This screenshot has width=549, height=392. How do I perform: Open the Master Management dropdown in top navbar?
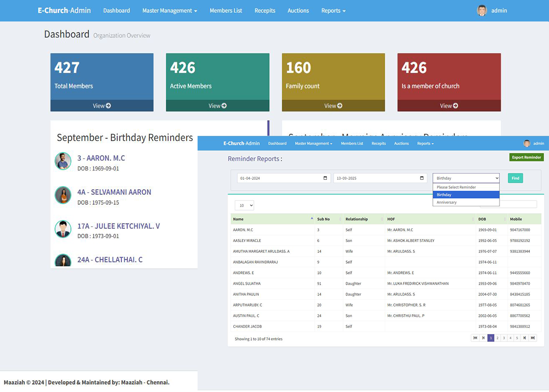point(170,11)
